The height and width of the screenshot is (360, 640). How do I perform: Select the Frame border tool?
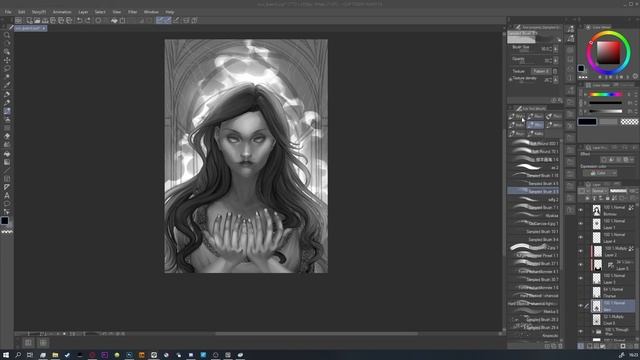(x=7, y=179)
